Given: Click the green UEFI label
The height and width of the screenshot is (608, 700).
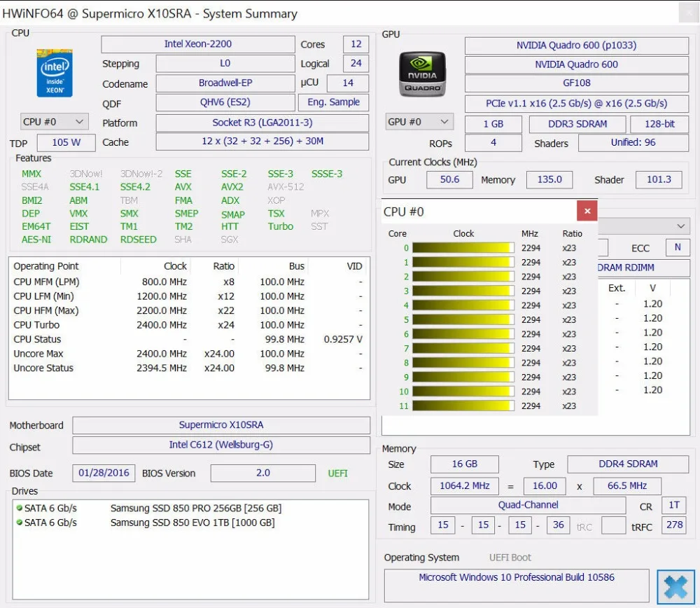Looking at the screenshot, I should pos(337,474).
